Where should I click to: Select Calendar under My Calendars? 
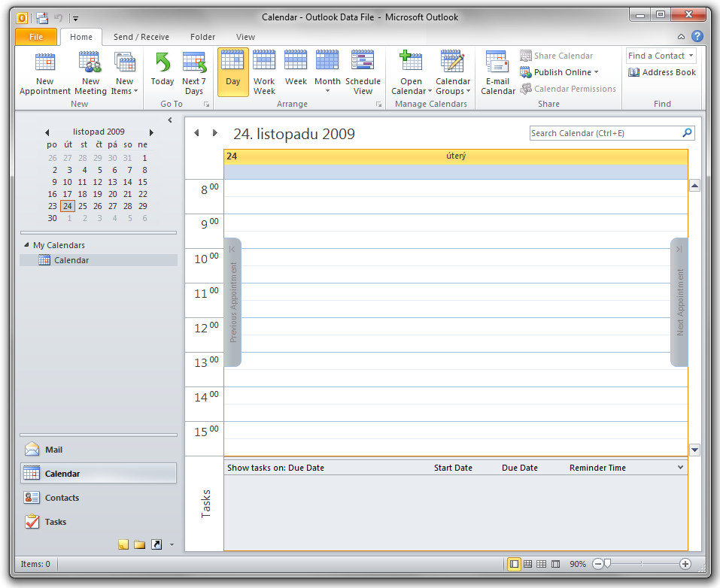click(x=99, y=260)
